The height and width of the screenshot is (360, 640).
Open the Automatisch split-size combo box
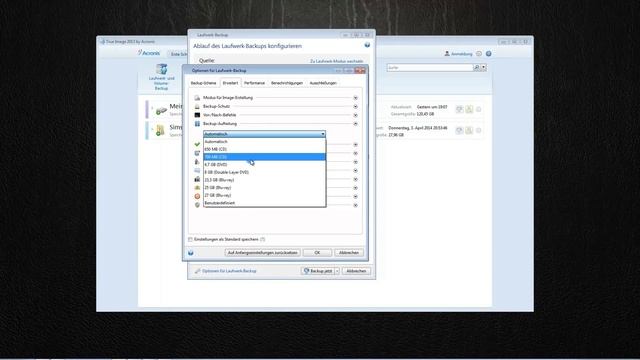264,134
